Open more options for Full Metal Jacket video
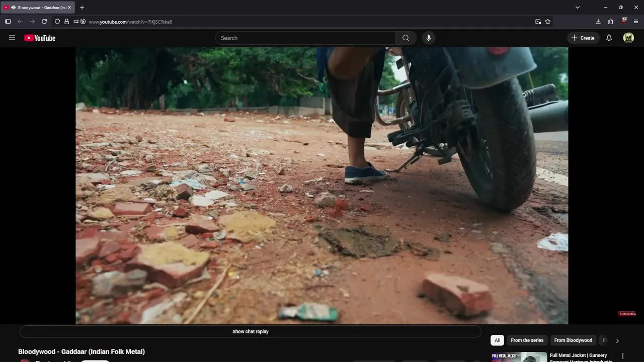Image resolution: width=644 pixels, height=362 pixels. [623, 356]
